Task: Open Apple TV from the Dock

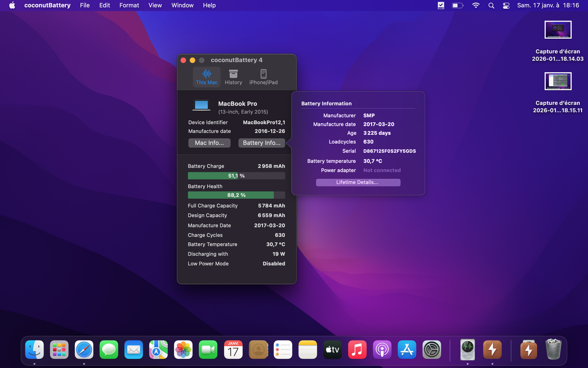Action: [x=333, y=350]
